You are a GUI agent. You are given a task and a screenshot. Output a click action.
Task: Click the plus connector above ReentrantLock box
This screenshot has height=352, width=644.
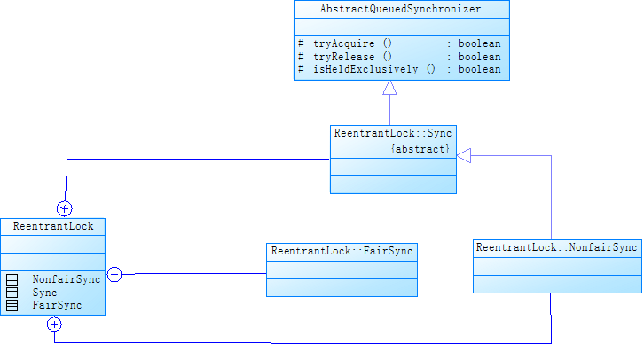pyautogui.click(x=65, y=208)
